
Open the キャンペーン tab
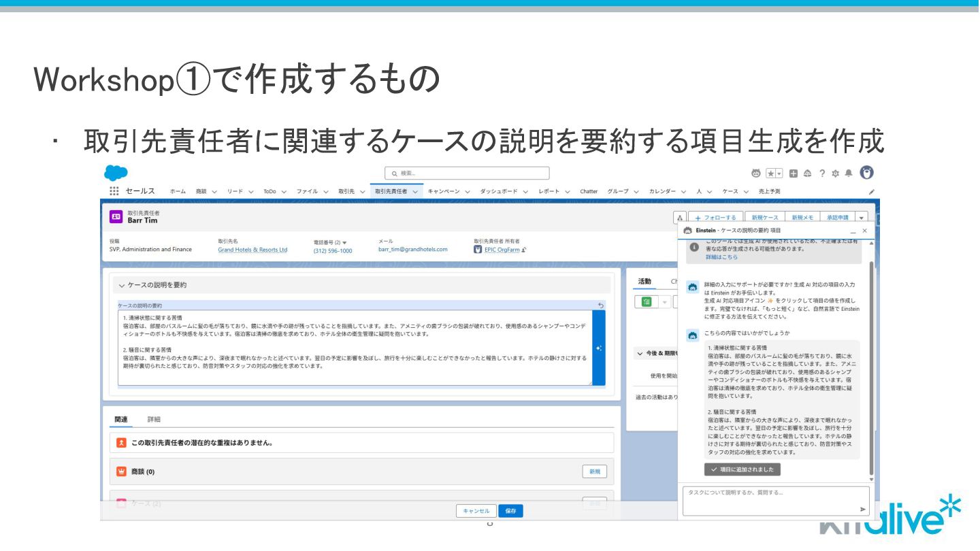point(444,192)
